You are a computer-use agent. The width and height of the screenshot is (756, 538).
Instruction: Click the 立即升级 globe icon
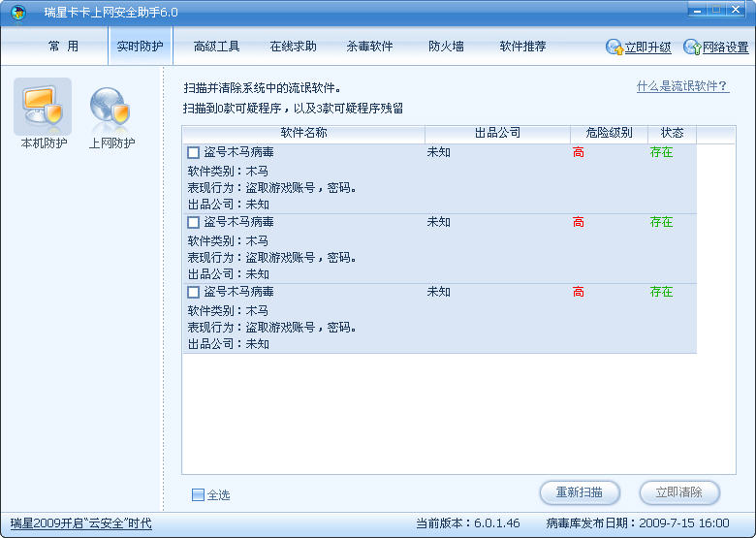tap(614, 47)
